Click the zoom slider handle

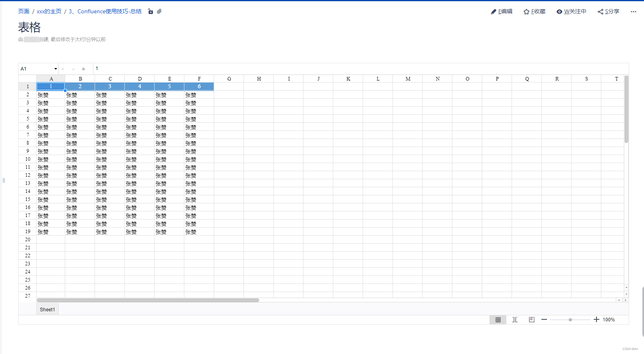coord(570,320)
